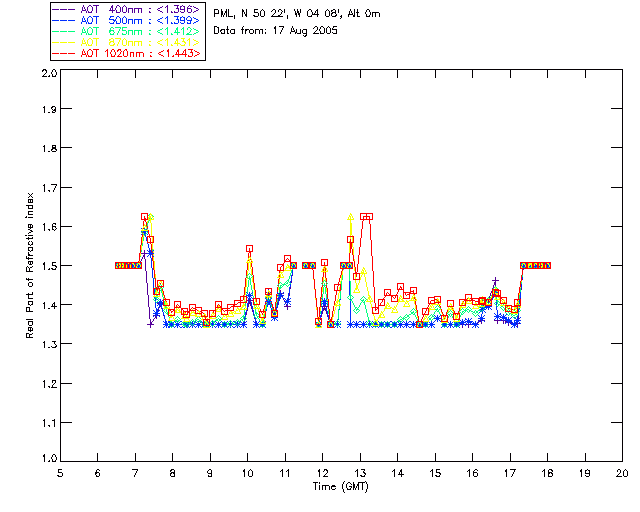Click the x-axis tick label 18
This screenshot has width=640, height=512.
tap(547, 473)
